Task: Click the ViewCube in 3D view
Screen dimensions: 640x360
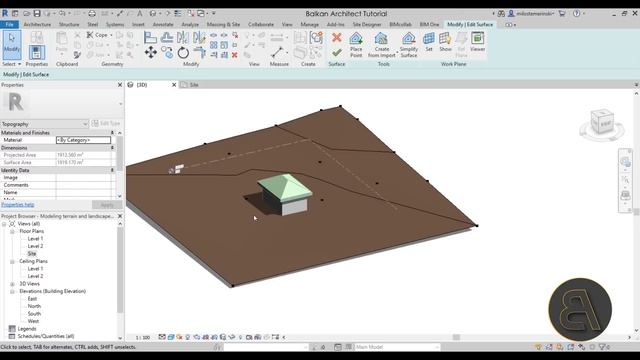Action: click(x=602, y=122)
